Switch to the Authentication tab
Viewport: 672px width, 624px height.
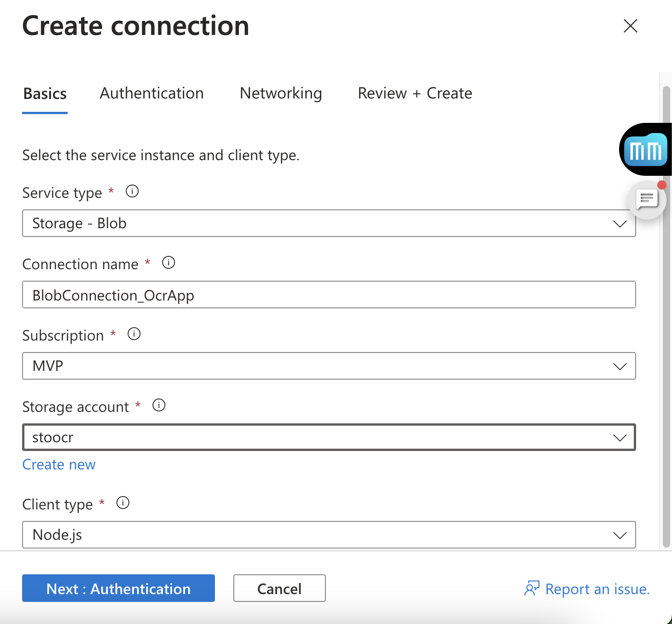[152, 93]
